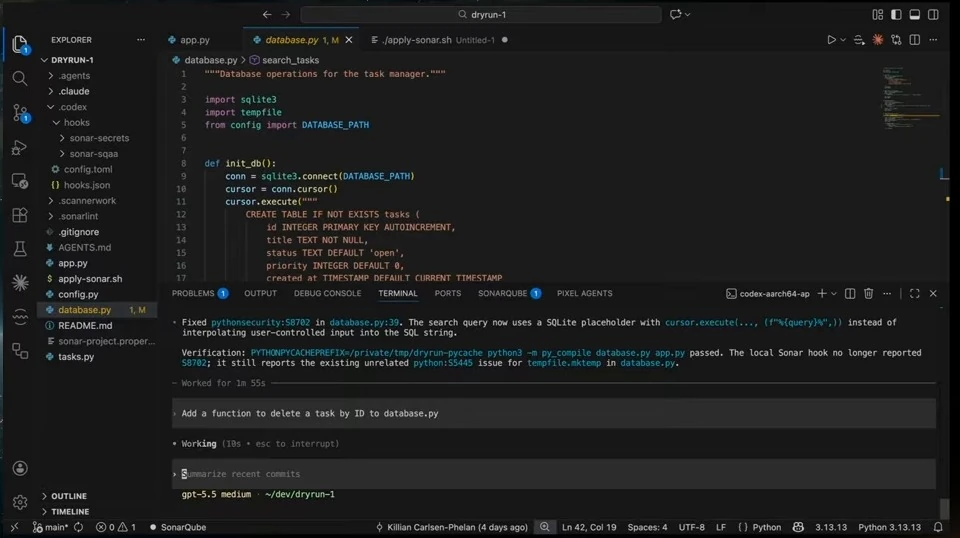Image resolution: width=960 pixels, height=538 pixels.
Task: Toggle the primary side bar
Action: coord(896,14)
